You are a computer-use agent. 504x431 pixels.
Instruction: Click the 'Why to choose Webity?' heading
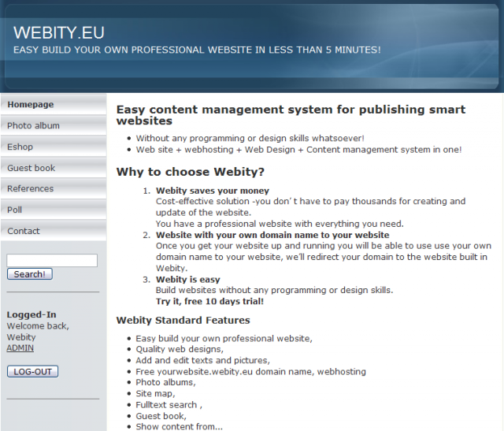(191, 172)
